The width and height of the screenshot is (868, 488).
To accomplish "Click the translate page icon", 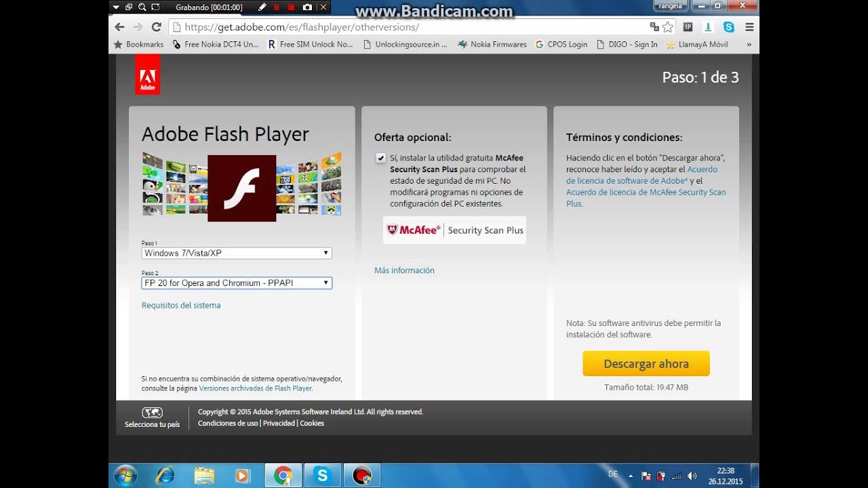I will point(654,27).
